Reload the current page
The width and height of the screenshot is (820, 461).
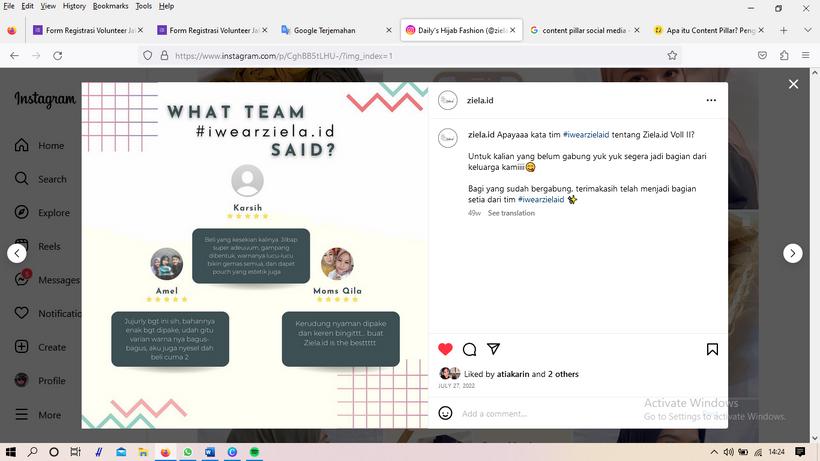coord(58,55)
